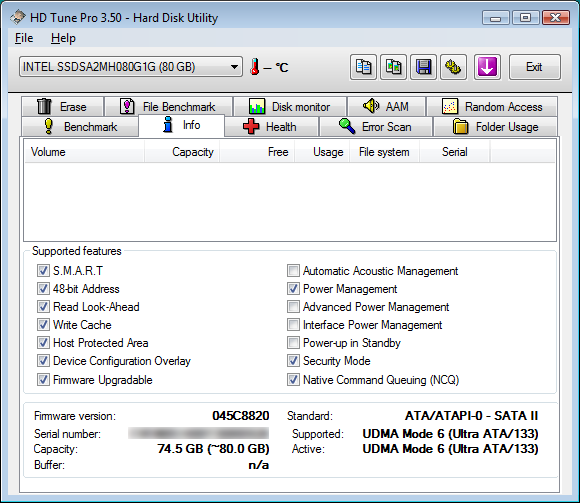
Task: Switch to the Benchmark tab
Action: pos(80,126)
